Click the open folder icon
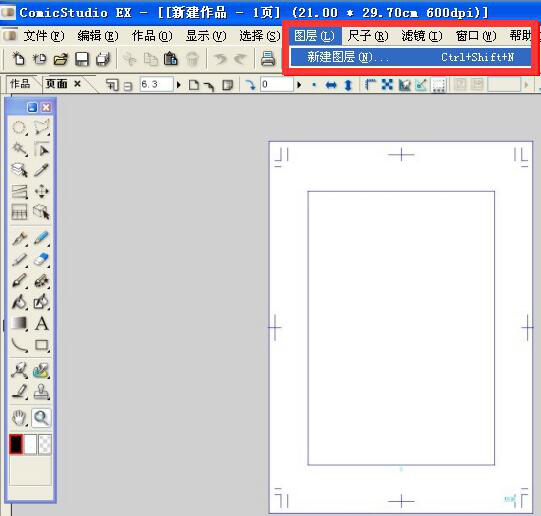Image resolution: width=541 pixels, height=516 pixels. click(61, 59)
